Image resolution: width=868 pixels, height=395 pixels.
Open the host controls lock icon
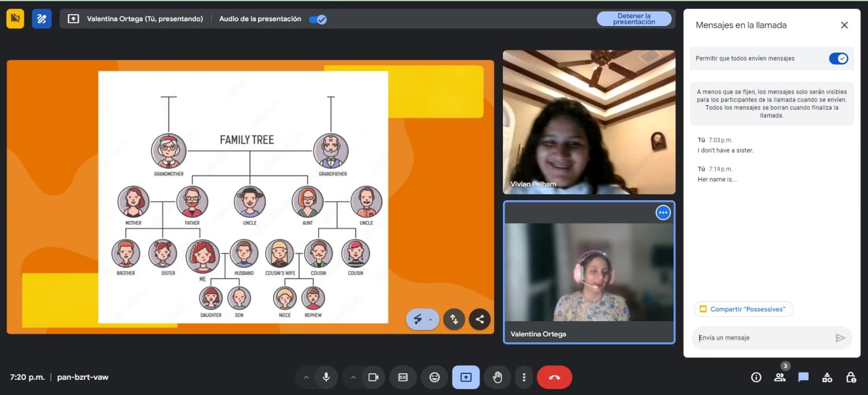tap(851, 377)
